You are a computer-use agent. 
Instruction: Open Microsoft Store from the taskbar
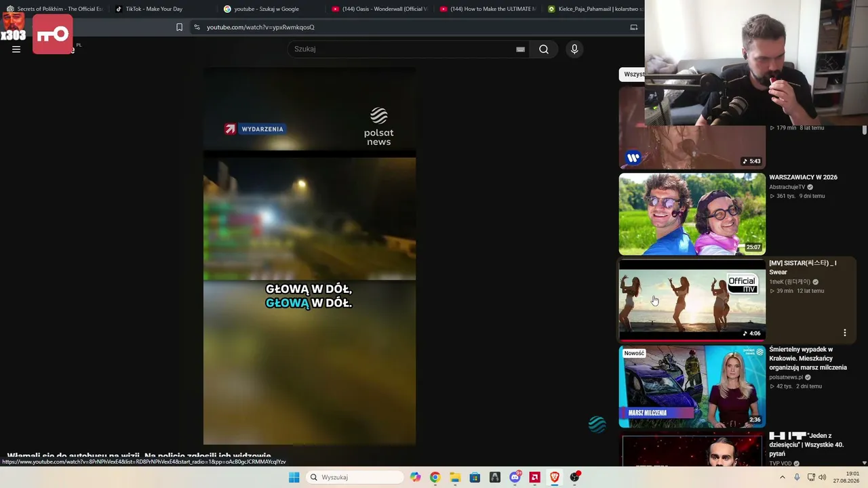(475, 477)
